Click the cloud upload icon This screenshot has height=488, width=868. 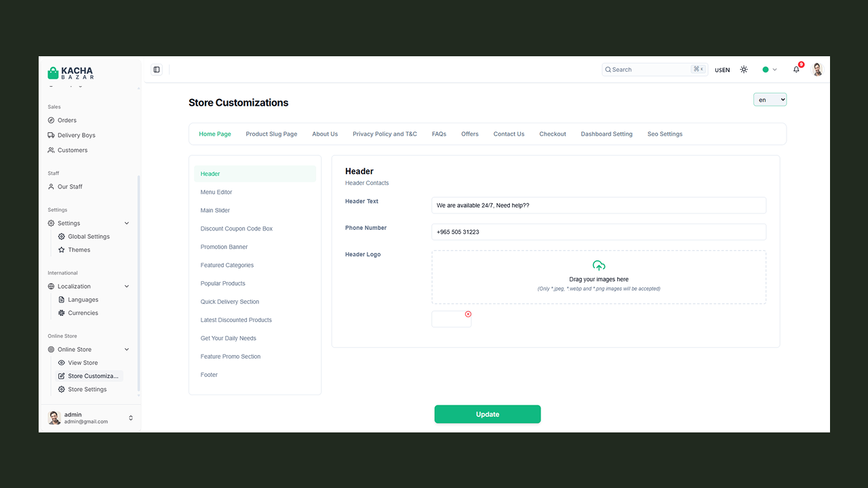[x=599, y=266]
